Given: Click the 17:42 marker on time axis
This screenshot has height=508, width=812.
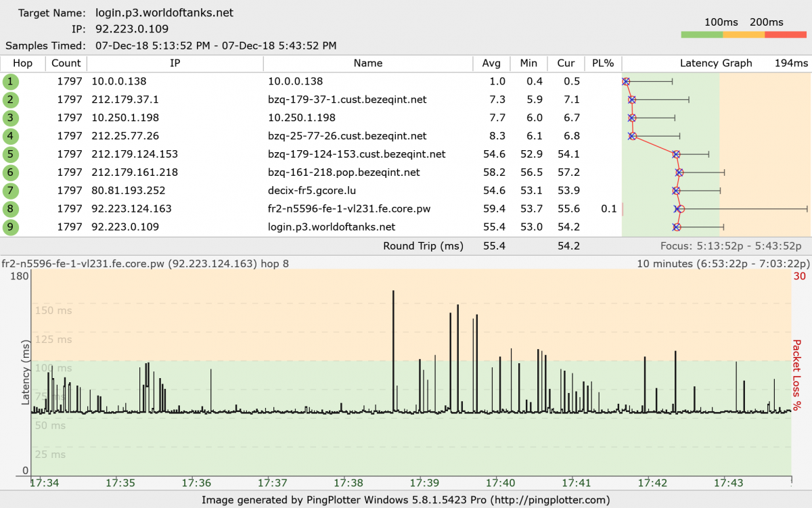Looking at the screenshot, I should pyautogui.click(x=653, y=483).
